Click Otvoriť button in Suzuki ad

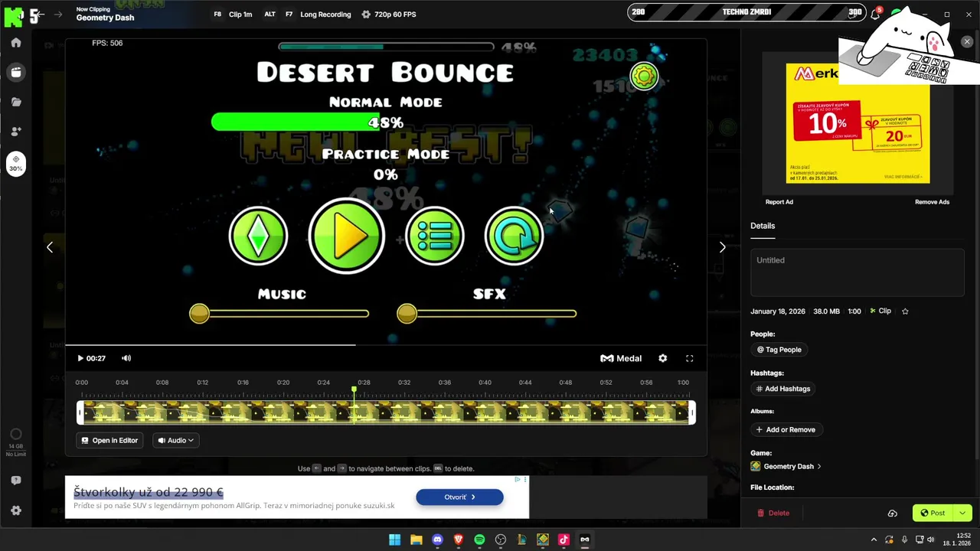459,497
